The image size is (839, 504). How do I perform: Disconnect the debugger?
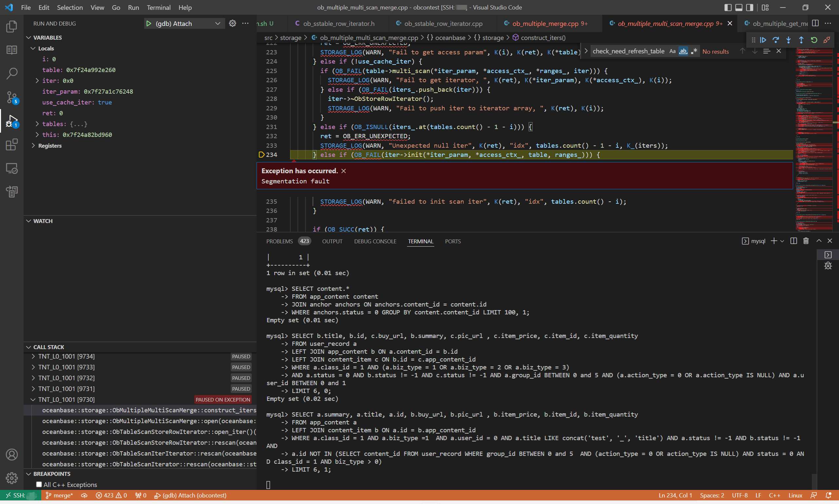827,40
